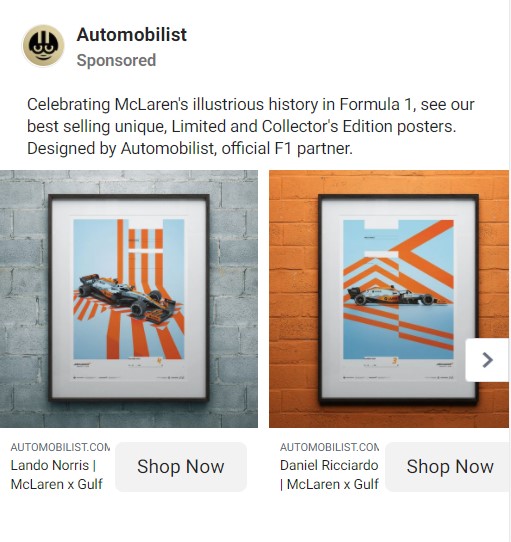The width and height of the screenshot is (511, 542).
Task: Click the ad description text
Action: (251, 126)
